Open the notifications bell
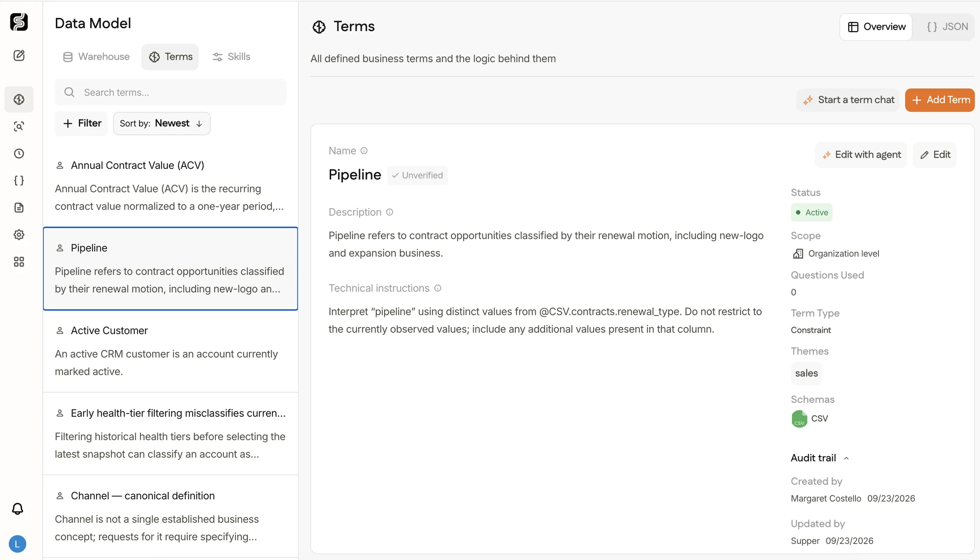Image resolution: width=980 pixels, height=560 pixels. coord(17,509)
